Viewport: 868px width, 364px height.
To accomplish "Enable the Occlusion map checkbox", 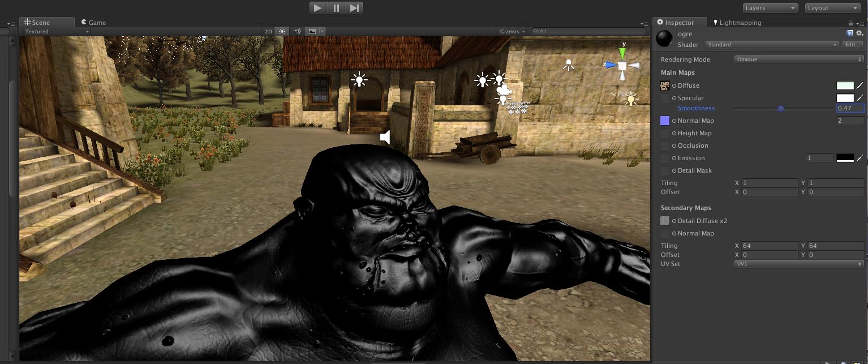I will [664, 145].
